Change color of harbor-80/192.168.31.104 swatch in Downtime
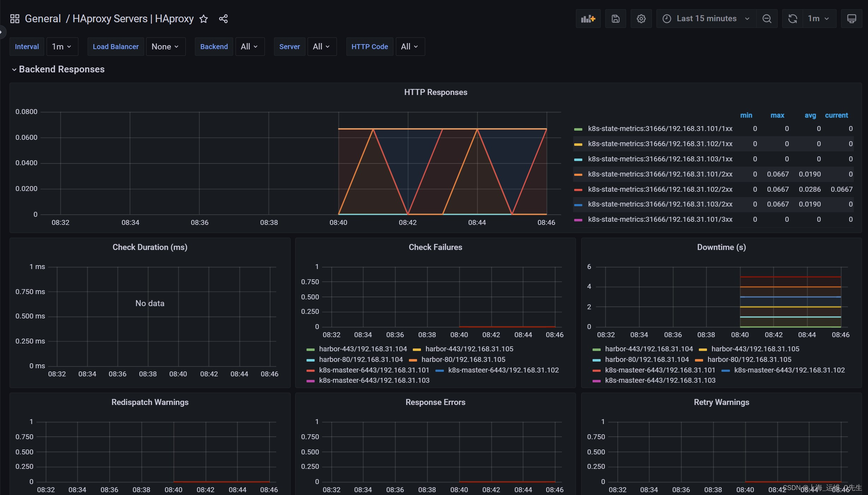Viewport: 868px width, 495px height. point(596,360)
